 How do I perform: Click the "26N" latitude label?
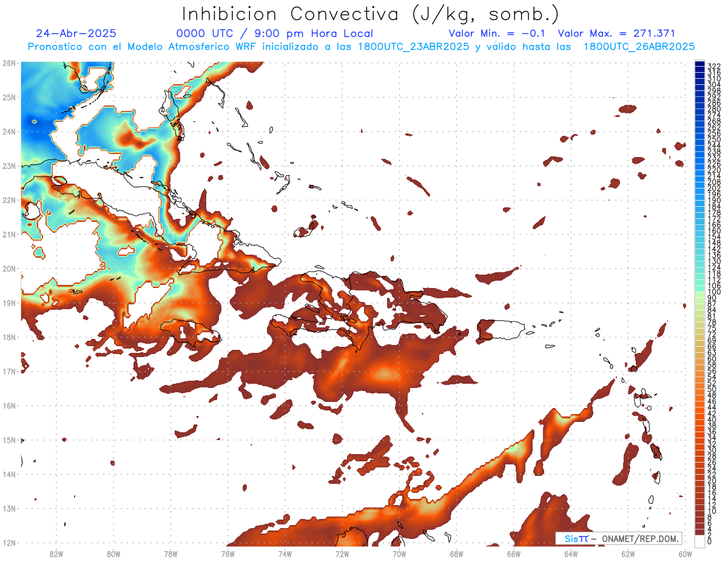tap(9, 63)
